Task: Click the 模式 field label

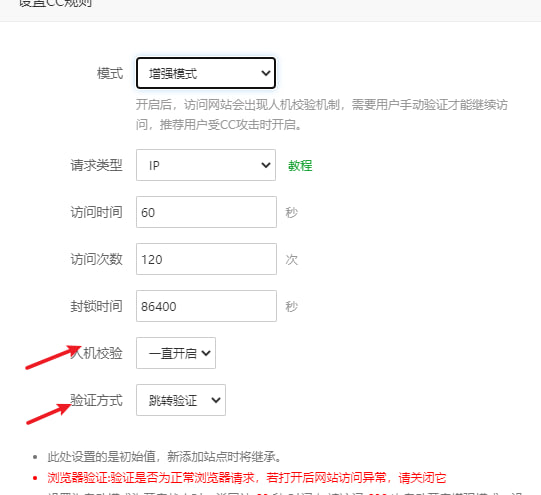Action: 110,73
